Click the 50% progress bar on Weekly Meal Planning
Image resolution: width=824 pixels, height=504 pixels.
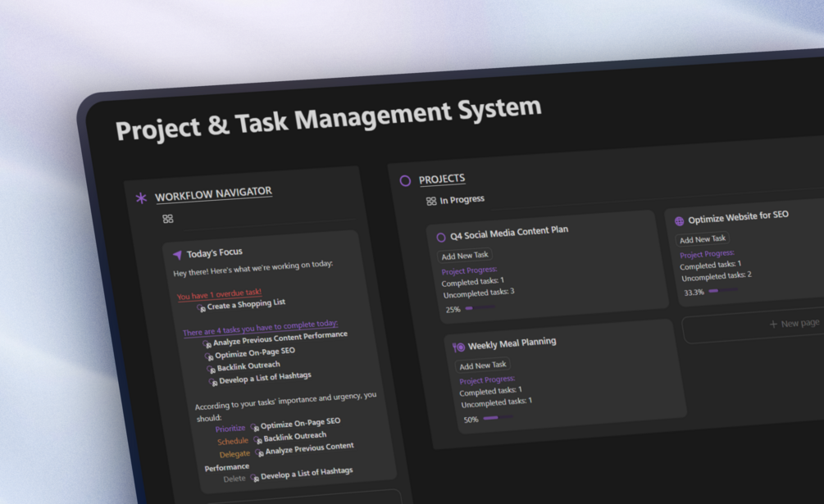(x=498, y=417)
